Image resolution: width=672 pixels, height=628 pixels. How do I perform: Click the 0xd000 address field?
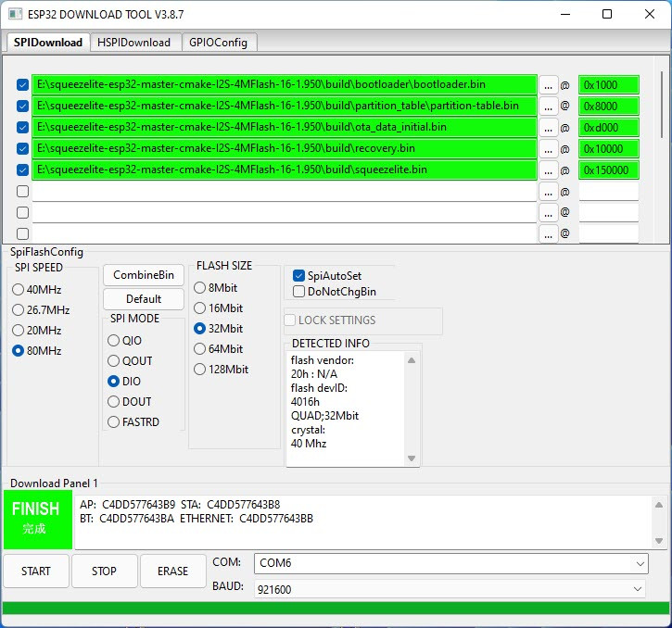609,128
